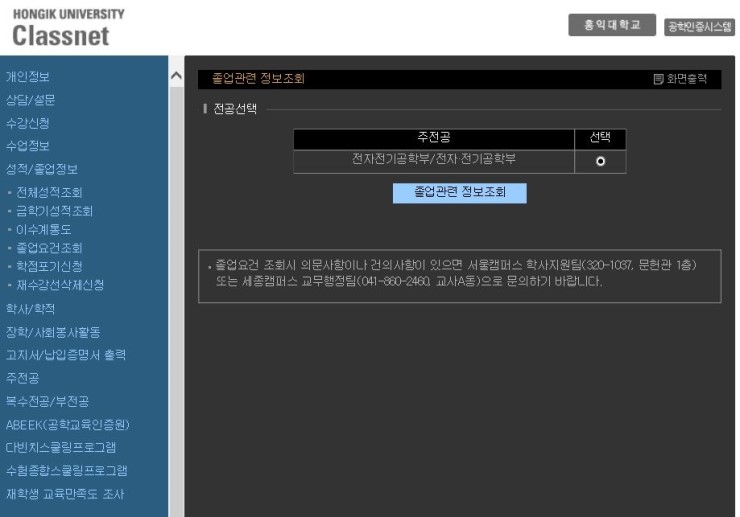Viewport: 740px width, 517px height.
Task: Click the 화면출력 print icon
Action: click(658, 79)
